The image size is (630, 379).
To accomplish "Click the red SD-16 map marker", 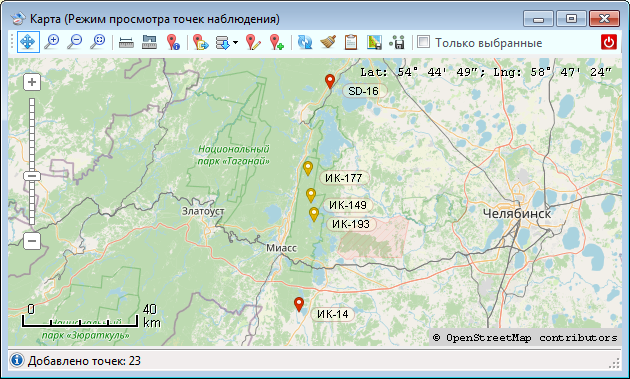I will [x=330, y=81].
